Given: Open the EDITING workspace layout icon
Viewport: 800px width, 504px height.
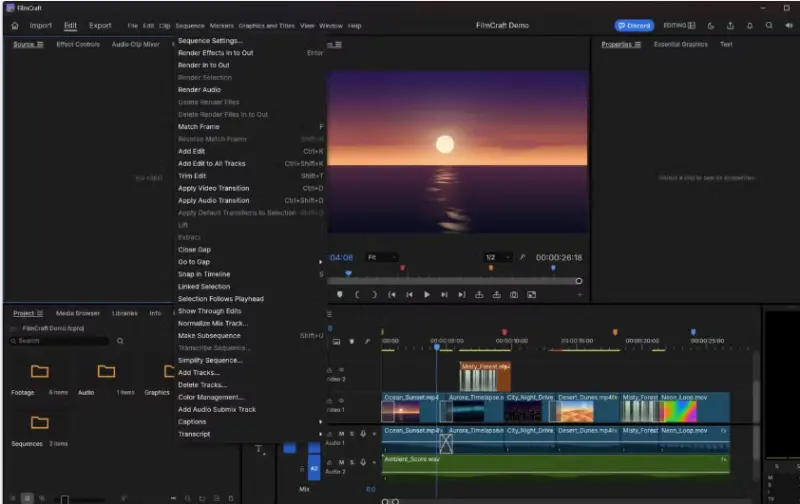Looking at the screenshot, I should point(692,26).
